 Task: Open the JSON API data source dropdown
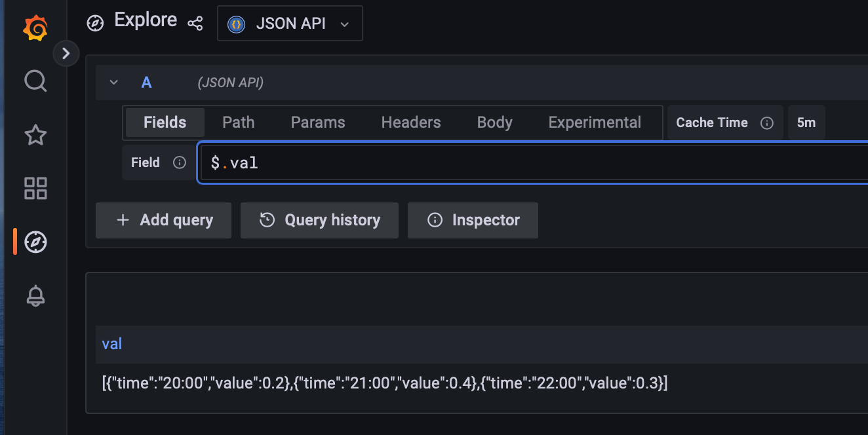pyautogui.click(x=290, y=24)
